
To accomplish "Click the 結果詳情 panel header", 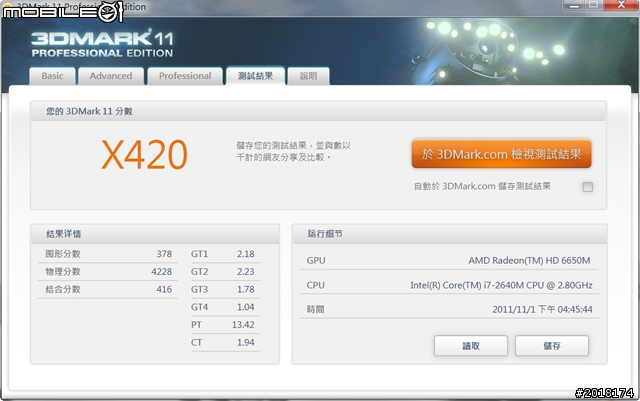I will pyautogui.click(x=155, y=234).
